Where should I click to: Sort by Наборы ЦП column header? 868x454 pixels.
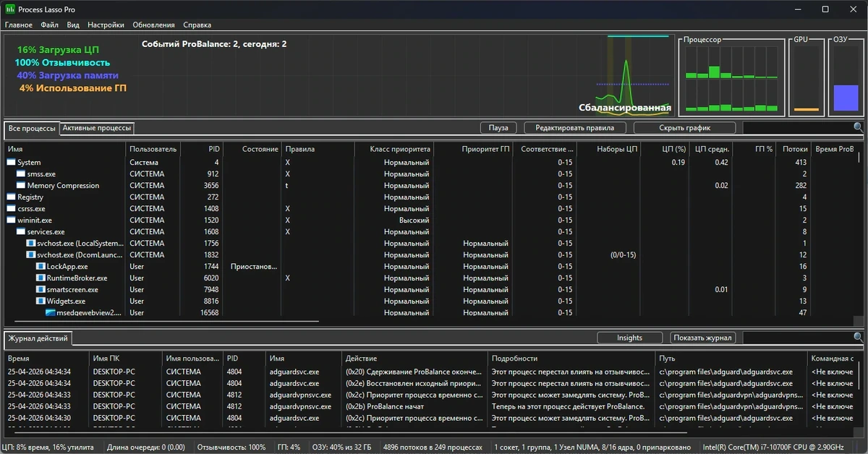[608, 149]
